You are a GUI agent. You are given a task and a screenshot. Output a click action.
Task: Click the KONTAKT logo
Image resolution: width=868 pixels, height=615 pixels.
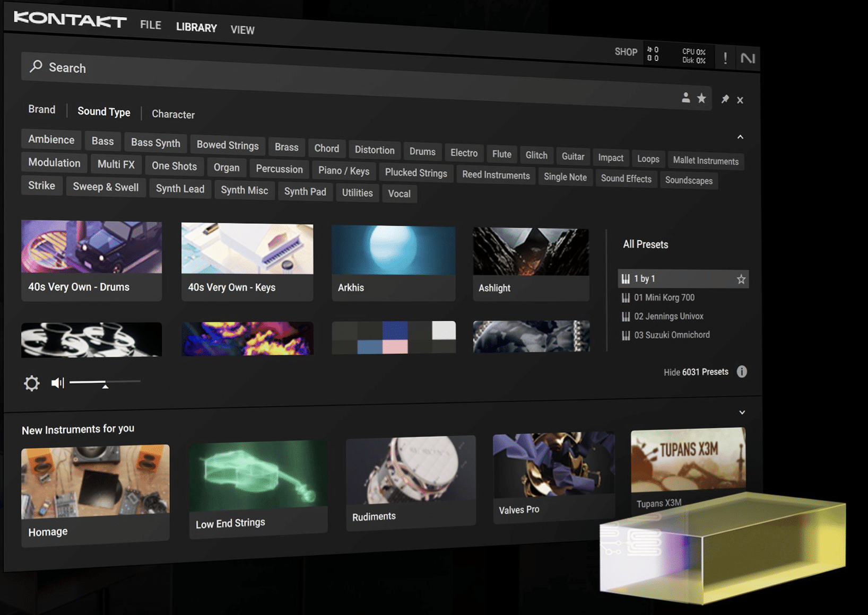[70, 20]
